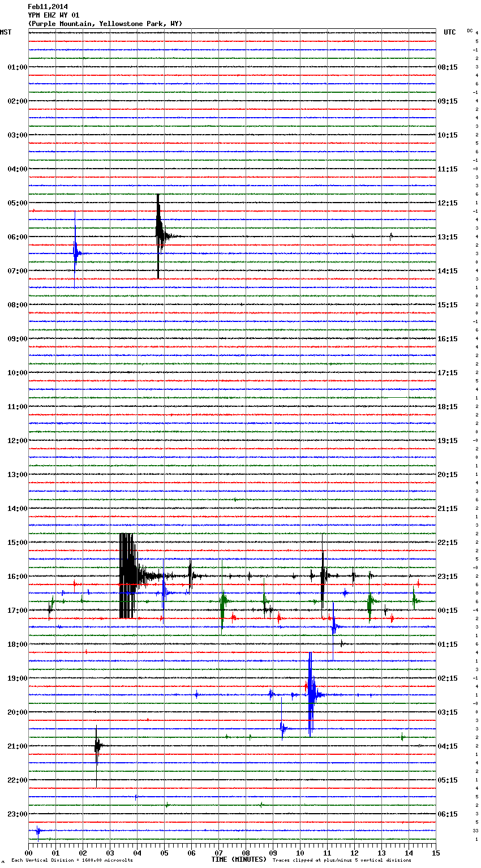
Task: Click UTC time label '17:15'
Action: [x=448, y=373]
